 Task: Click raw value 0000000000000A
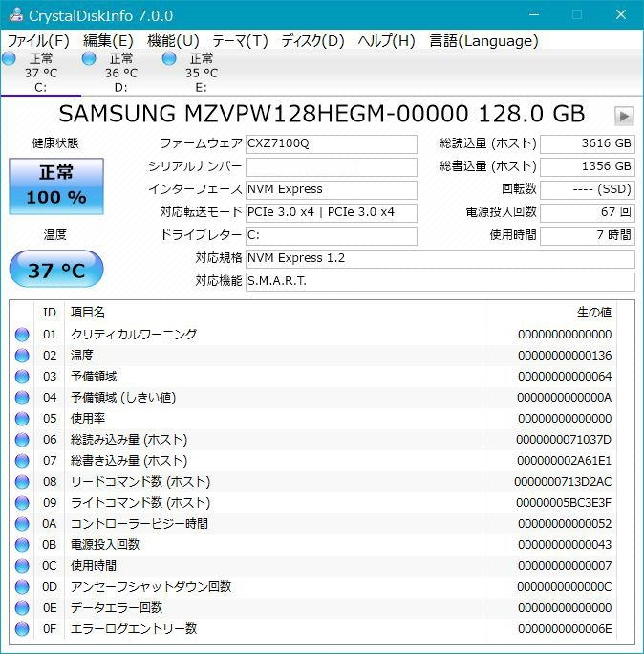coord(565,398)
